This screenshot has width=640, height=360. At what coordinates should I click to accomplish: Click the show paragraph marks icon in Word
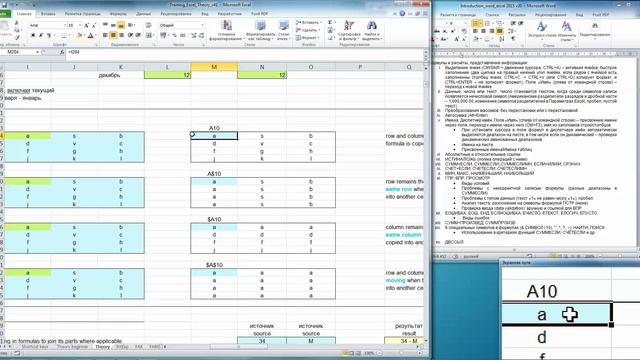click(513, 39)
